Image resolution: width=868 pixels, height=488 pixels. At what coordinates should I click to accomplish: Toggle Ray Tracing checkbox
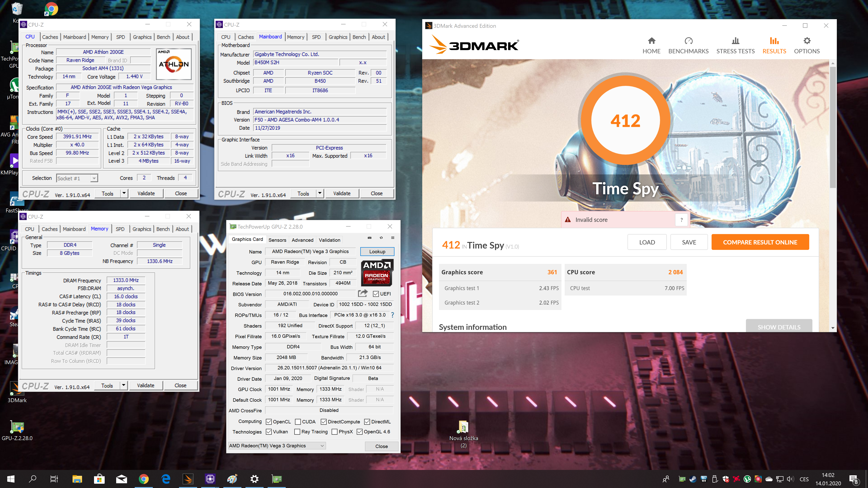[297, 432]
